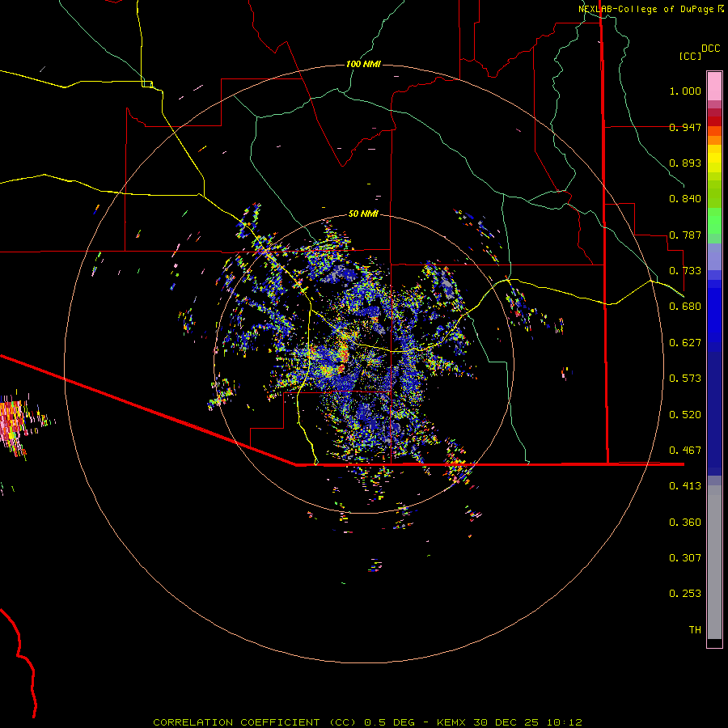Screen dimensions: 728x728
Task: Click the 0.360 scale value
Action: [x=685, y=523]
